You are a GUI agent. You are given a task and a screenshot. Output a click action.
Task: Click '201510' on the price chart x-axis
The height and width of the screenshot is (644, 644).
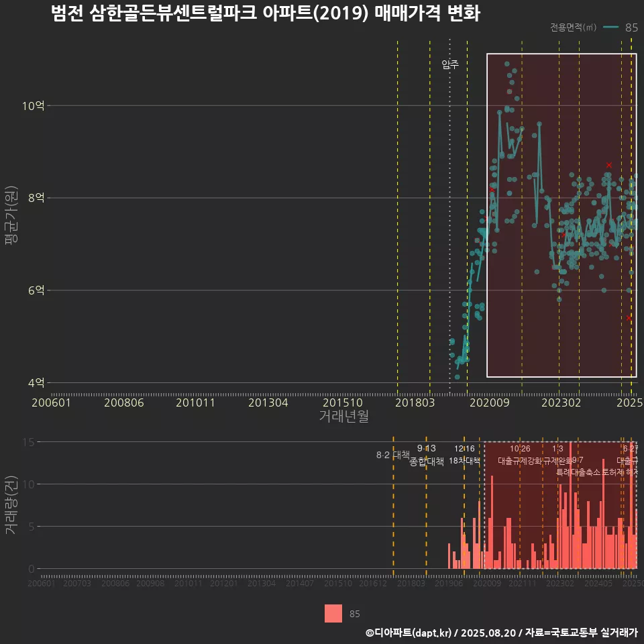tap(343, 402)
